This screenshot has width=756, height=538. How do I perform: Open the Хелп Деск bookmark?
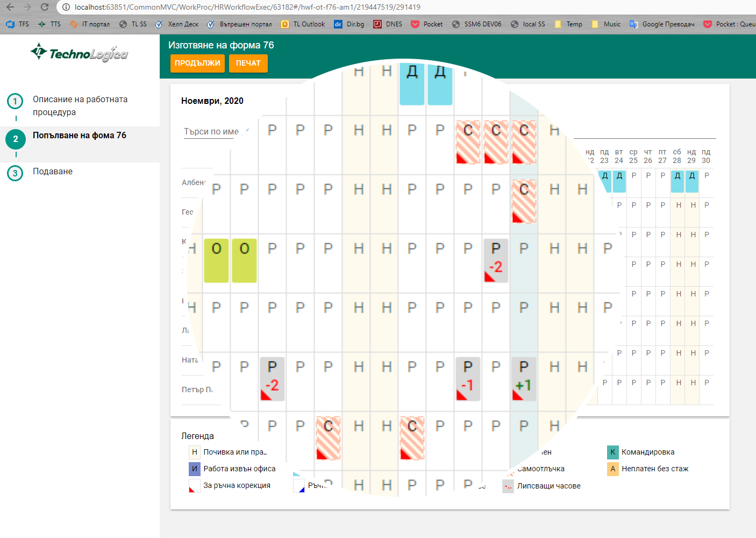point(177,24)
